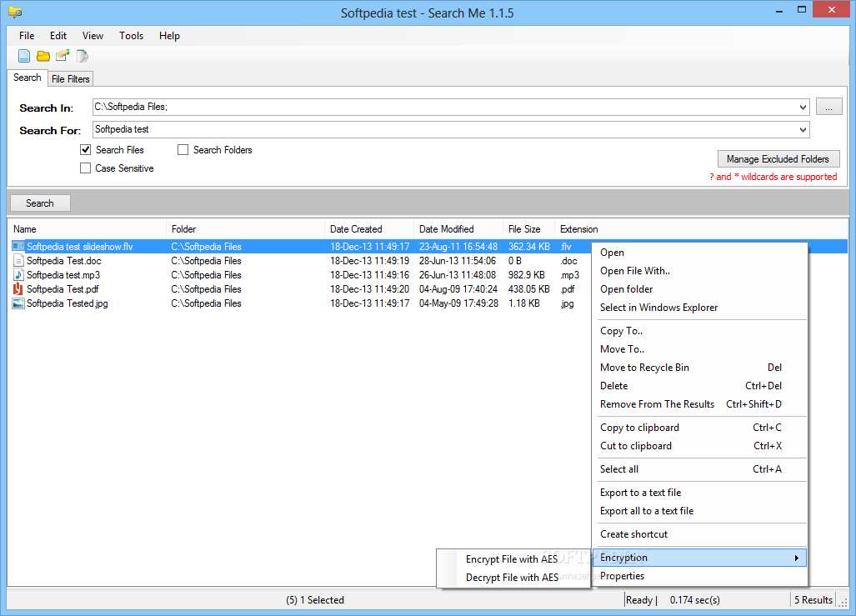Select Create shortcut in context menu
Viewport: 856px width, 616px height.
(x=699, y=534)
